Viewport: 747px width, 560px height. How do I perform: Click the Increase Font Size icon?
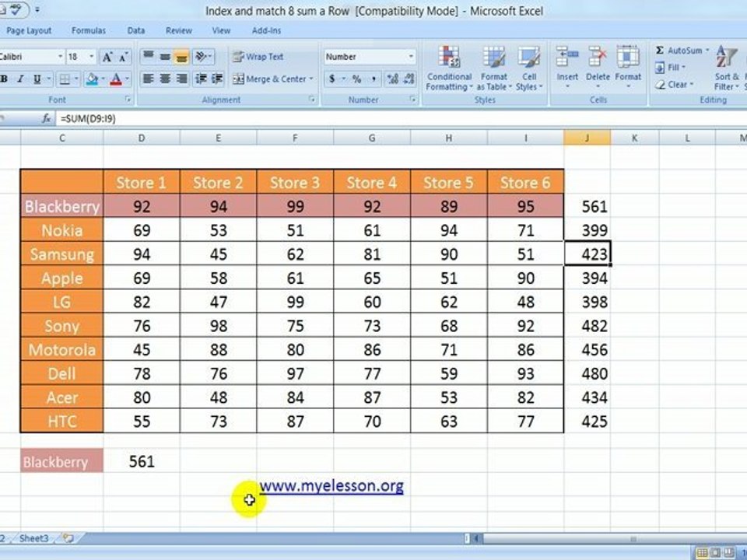pos(107,57)
